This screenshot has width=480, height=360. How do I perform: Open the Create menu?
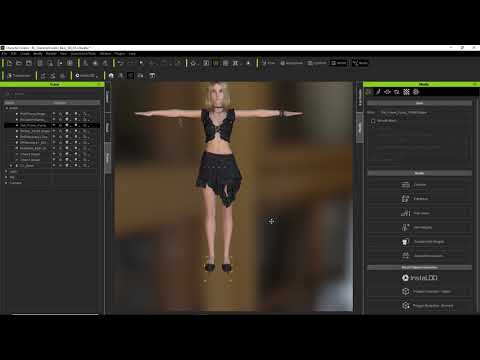coord(25,54)
